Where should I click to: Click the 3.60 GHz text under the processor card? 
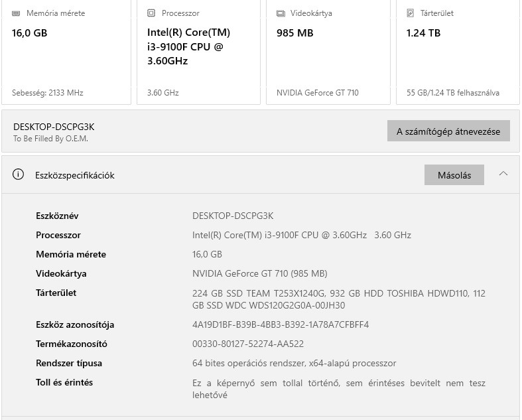click(163, 93)
